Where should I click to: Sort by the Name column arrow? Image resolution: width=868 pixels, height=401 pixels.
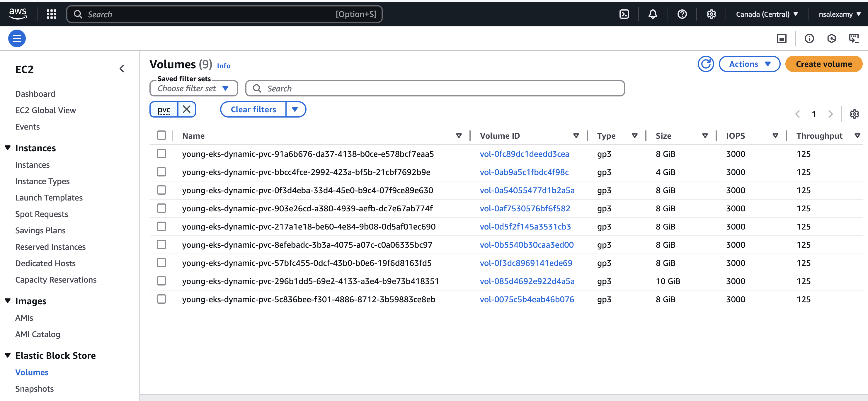click(x=459, y=135)
